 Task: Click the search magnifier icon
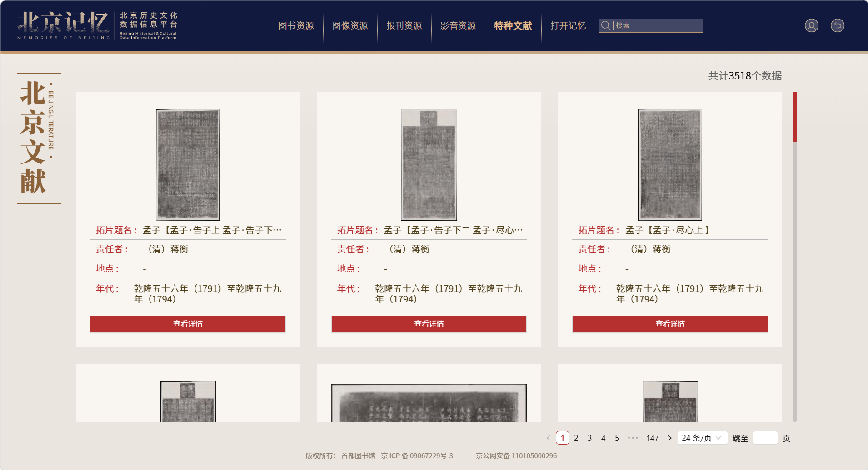605,25
